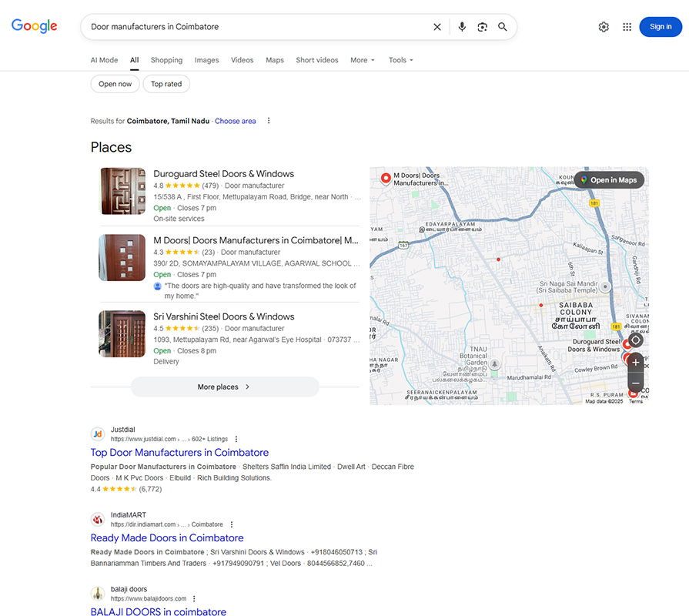Open Search by image camera icon
Viewport: 689px width, 616px height.
point(482,27)
